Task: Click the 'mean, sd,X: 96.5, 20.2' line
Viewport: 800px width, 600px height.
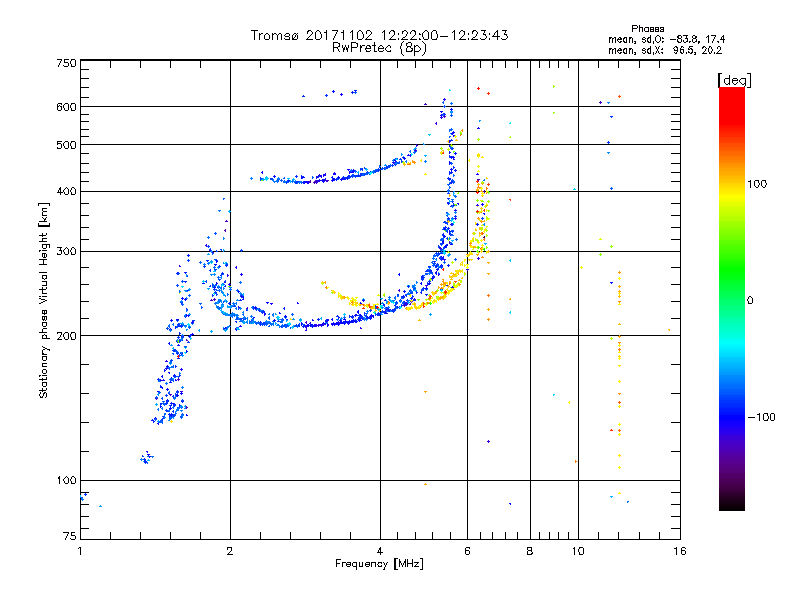Action: pyautogui.click(x=665, y=50)
